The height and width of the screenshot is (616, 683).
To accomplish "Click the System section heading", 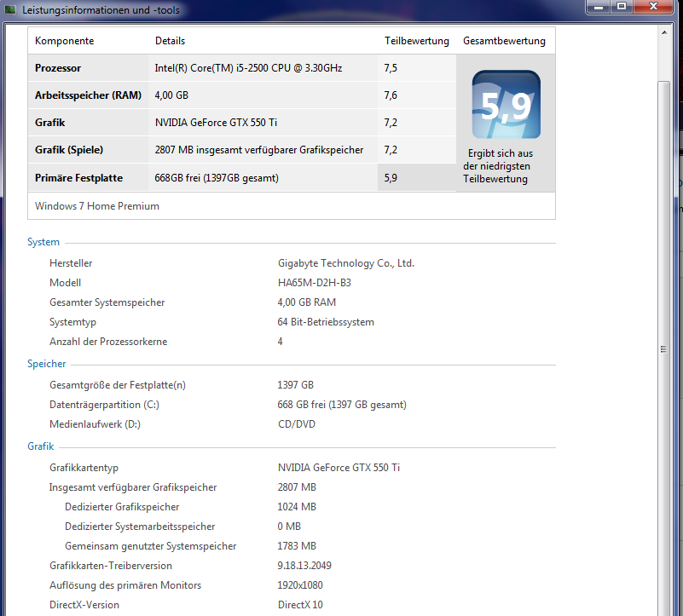I will (x=43, y=242).
